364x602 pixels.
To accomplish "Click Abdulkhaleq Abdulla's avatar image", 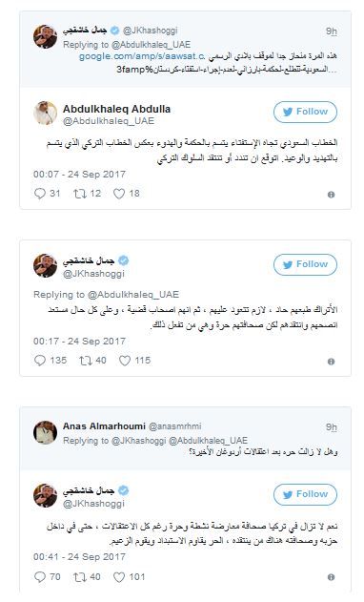I will tap(45, 113).
